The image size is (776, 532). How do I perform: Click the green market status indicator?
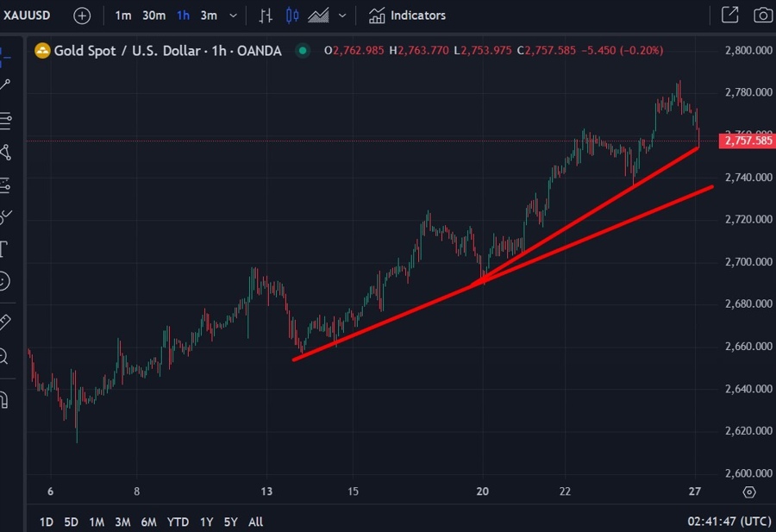pos(303,51)
